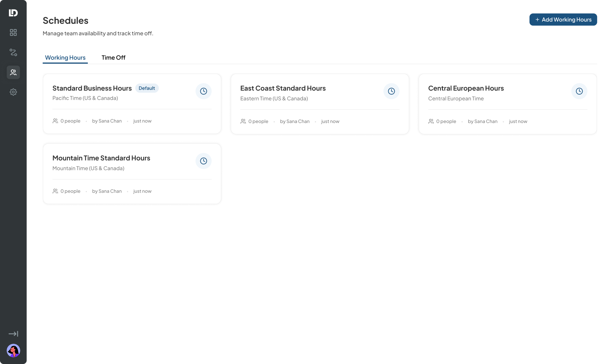Image resolution: width=613 pixels, height=364 pixels.
Task: Switch to the Working Hours tab
Action: pyautogui.click(x=65, y=58)
